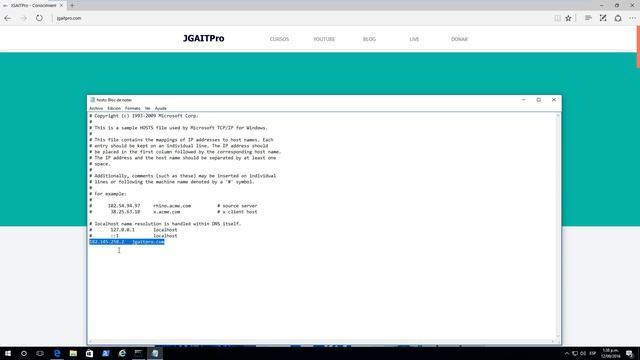Minimize the hosts Notepad window
640x360 pixels.
pyautogui.click(x=524, y=100)
